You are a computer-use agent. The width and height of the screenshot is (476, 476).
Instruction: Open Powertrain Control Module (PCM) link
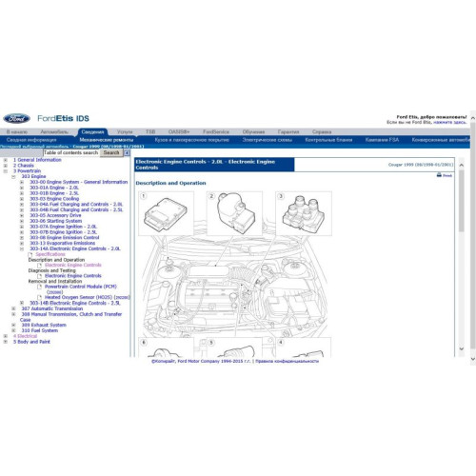(81, 287)
